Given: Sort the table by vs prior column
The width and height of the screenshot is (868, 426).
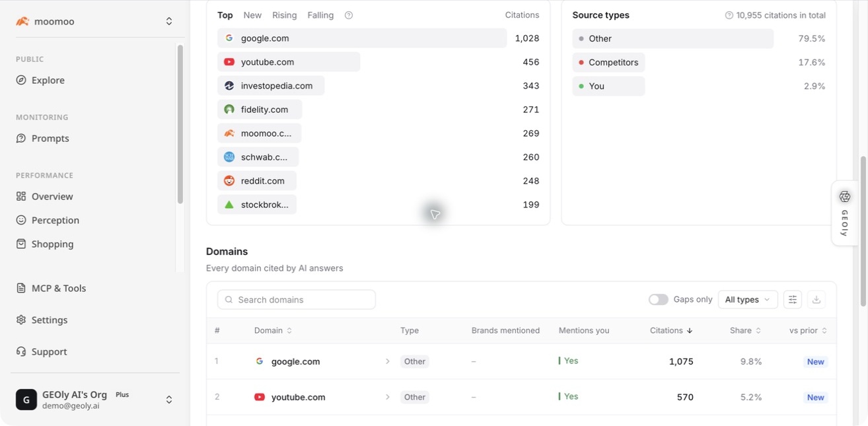Looking at the screenshot, I should coord(808,330).
